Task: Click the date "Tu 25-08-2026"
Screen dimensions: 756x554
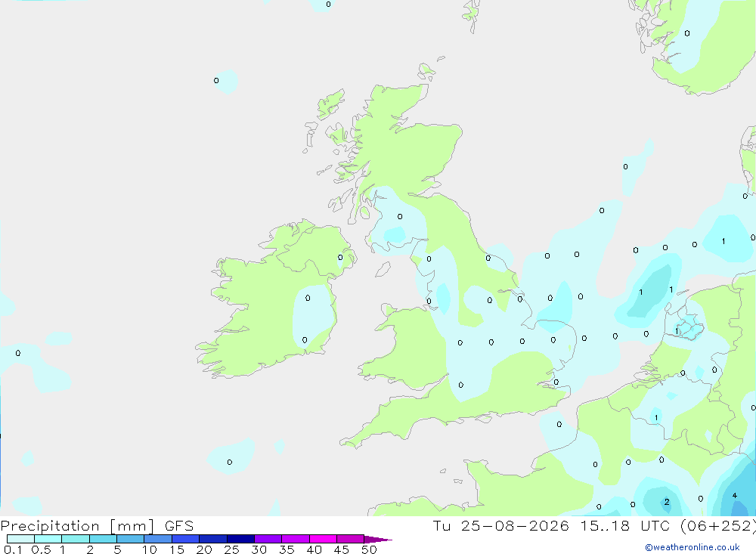Action: pyautogui.click(x=500, y=525)
